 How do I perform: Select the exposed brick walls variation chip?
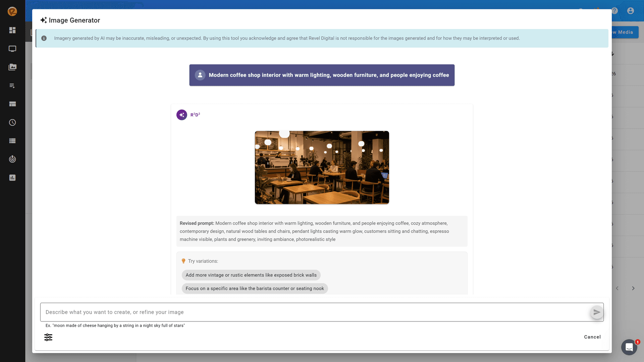point(251,275)
